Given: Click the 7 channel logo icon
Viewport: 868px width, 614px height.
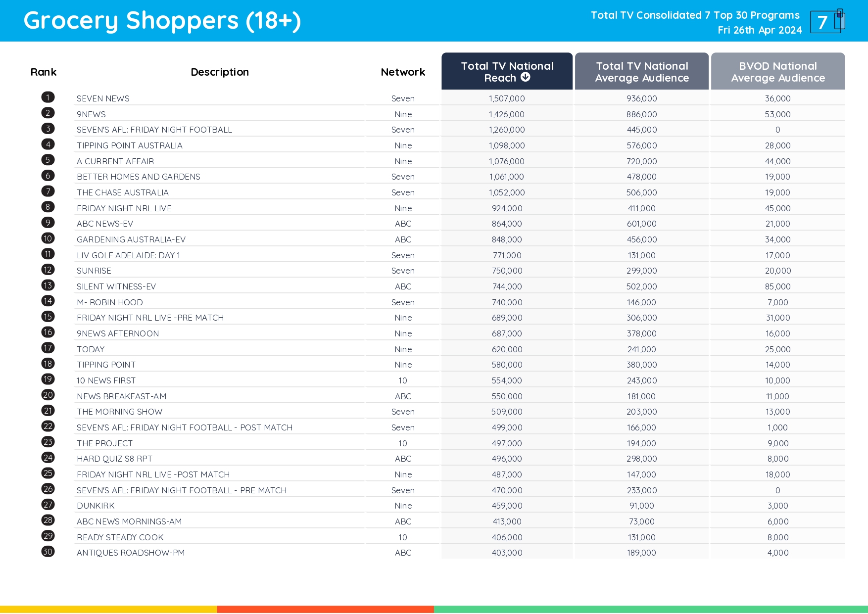Looking at the screenshot, I should [x=827, y=21].
